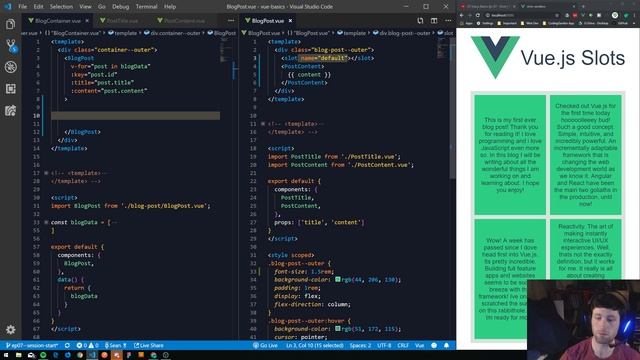The width and height of the screenshot is (640, 360).
Task: Click the git branch ep07--session-start in status bar
Action: click(32, 345)
